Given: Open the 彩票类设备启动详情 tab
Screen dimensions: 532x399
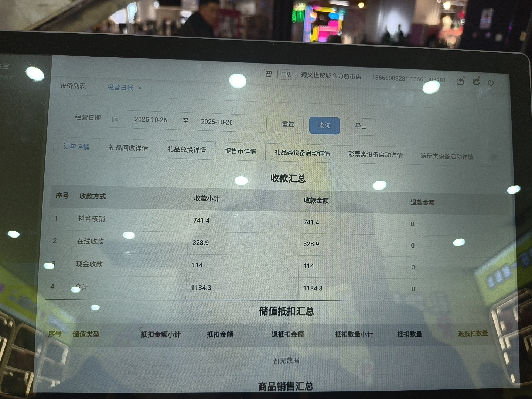Looking at the screenshot, I should pyautogui.click(x=375, y=155).
